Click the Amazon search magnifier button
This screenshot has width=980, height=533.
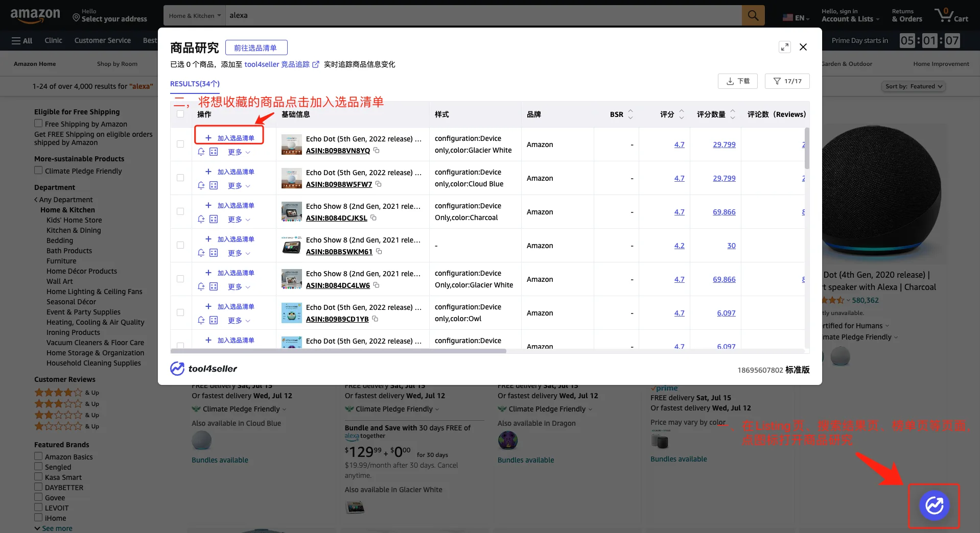point(753,15)
